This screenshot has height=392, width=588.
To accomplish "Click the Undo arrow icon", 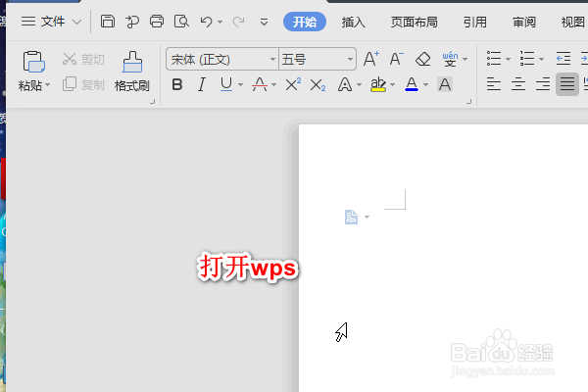I will coord(206,22).
